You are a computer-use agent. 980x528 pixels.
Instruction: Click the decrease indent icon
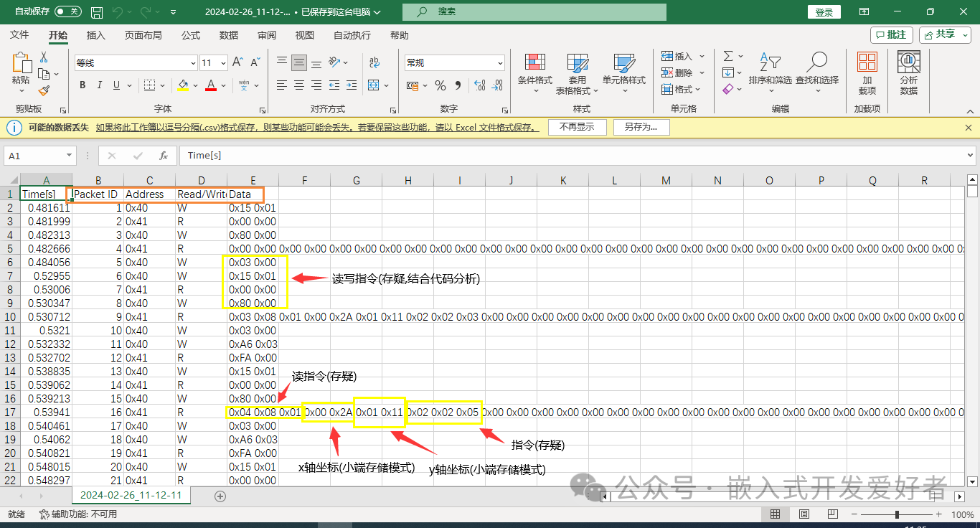[x=335, y=85]
